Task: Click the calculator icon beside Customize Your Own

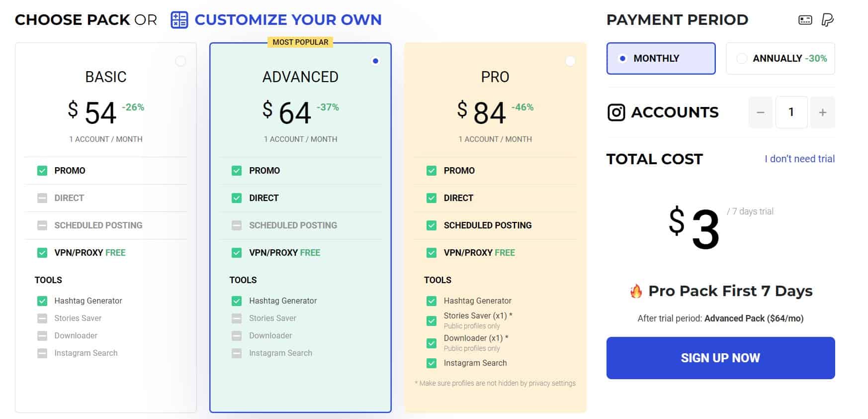Action: point(179,20)
